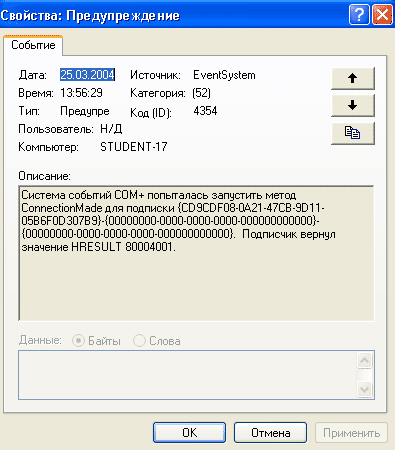Click the highlighted date 25.03.2004
The height and width of the screenshot is (450, 395).
[87, 75]
